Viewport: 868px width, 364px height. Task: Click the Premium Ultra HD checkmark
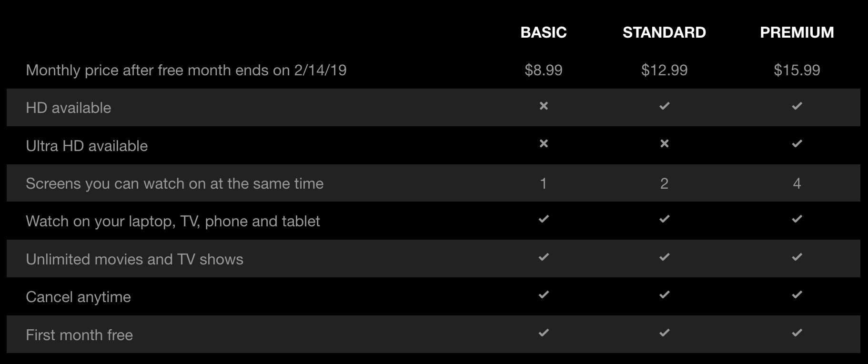click(x=797, y=143)
